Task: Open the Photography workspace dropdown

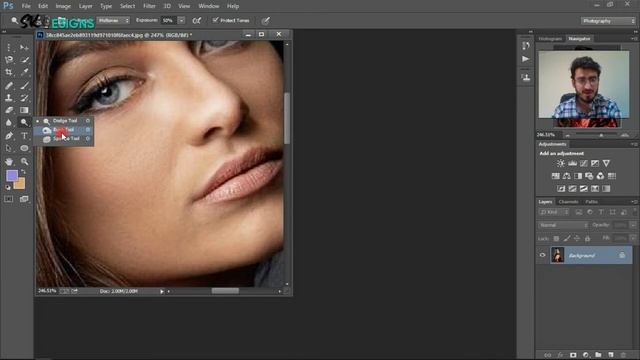Action: tap(608, 21)
